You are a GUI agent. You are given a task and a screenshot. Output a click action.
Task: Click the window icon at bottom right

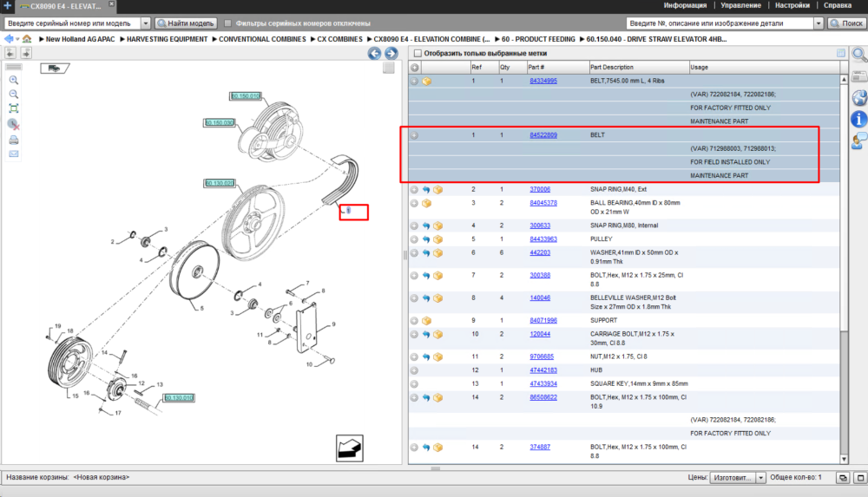[x=860, y=478]
